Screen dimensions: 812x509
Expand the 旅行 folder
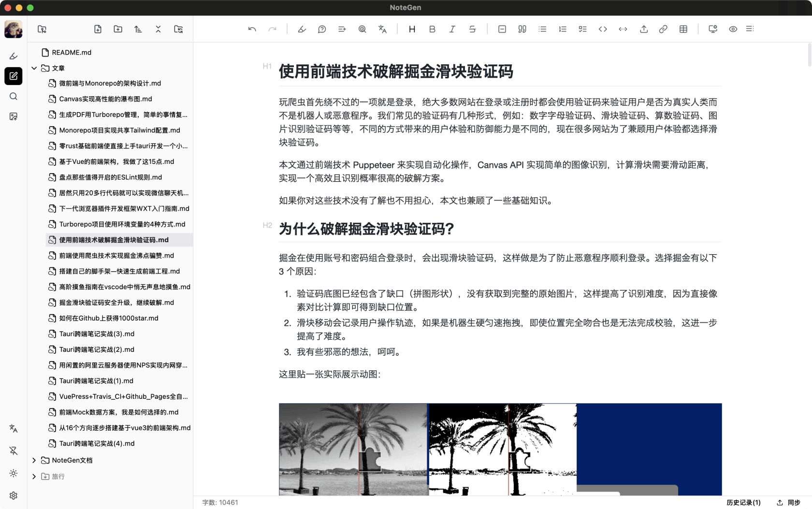click(x=34, y=477)
